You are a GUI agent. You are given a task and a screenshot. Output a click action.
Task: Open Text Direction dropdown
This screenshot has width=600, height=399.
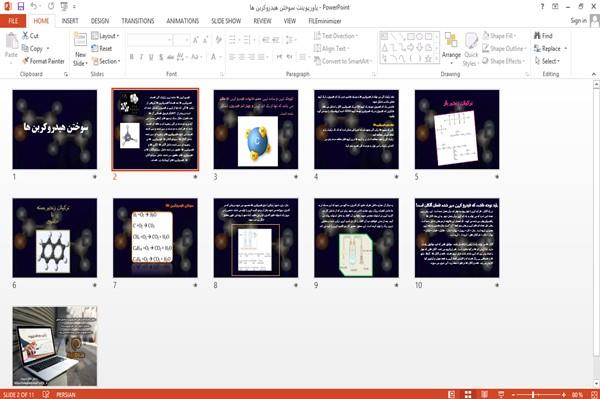336,36
